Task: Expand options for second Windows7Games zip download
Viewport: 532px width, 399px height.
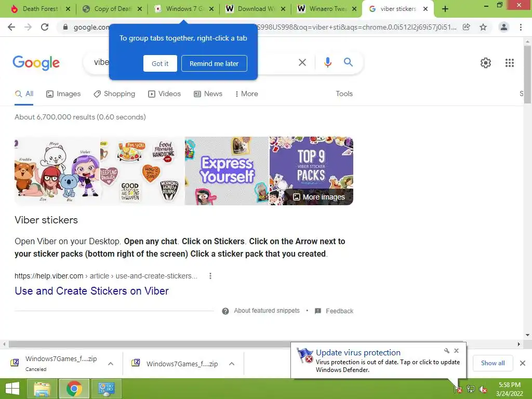Action: click(232, 364)
